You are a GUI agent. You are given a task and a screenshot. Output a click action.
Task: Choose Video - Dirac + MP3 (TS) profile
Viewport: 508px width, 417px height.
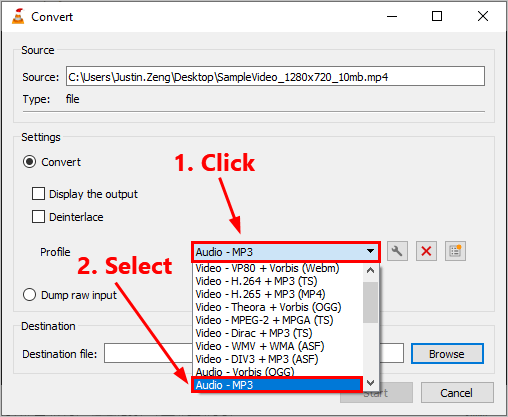[278, 333]
